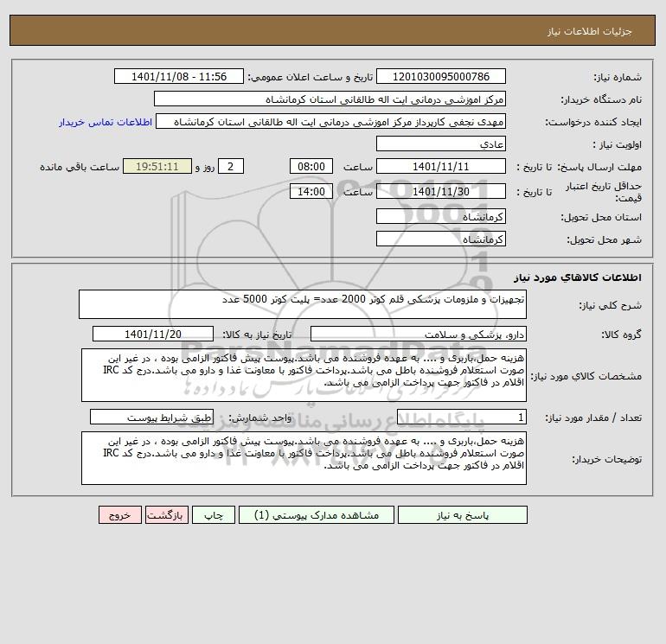Click the بازگشت back button

point(166,515)
